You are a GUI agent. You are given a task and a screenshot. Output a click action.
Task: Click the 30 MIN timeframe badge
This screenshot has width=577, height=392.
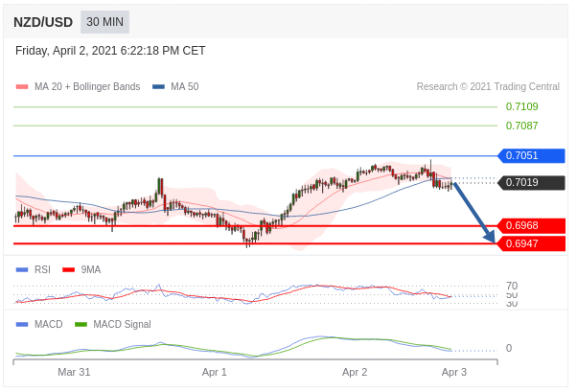104,22
